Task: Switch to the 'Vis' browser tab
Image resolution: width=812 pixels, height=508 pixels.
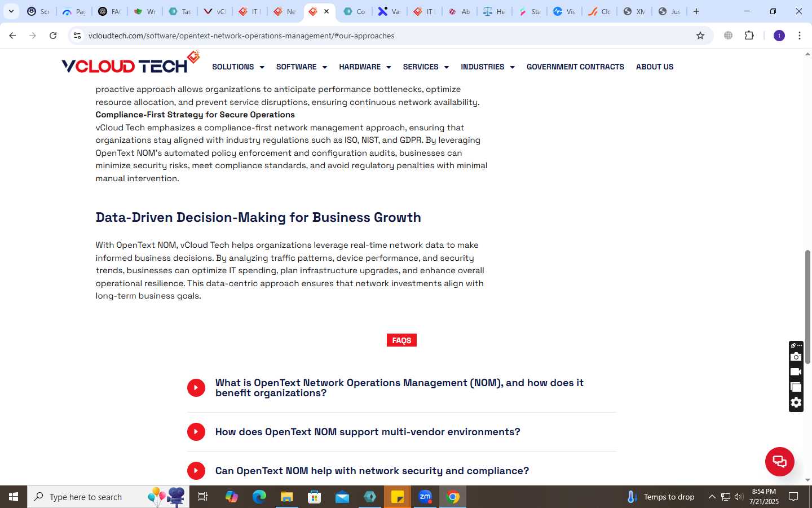Action: [564, 11]
